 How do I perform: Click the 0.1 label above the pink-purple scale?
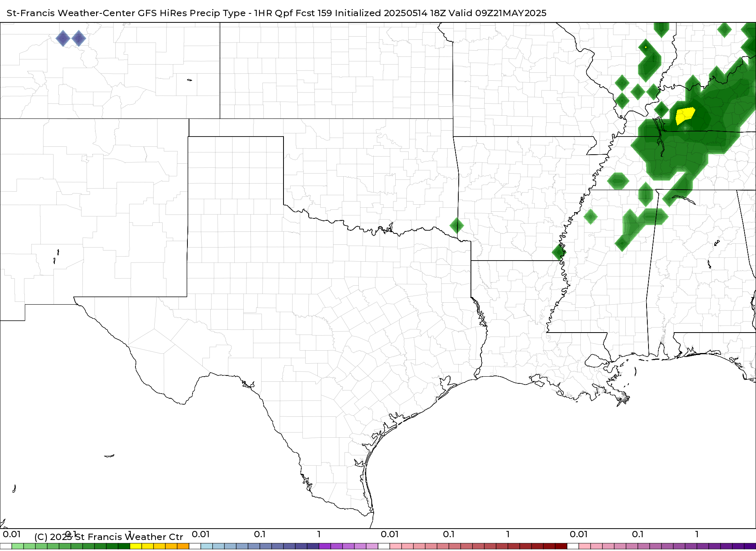638,534
